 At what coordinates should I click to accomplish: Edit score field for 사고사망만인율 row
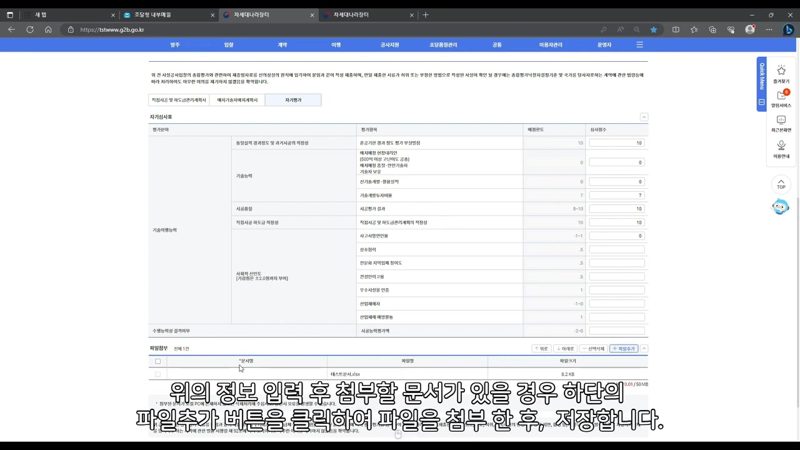point(616,236)
